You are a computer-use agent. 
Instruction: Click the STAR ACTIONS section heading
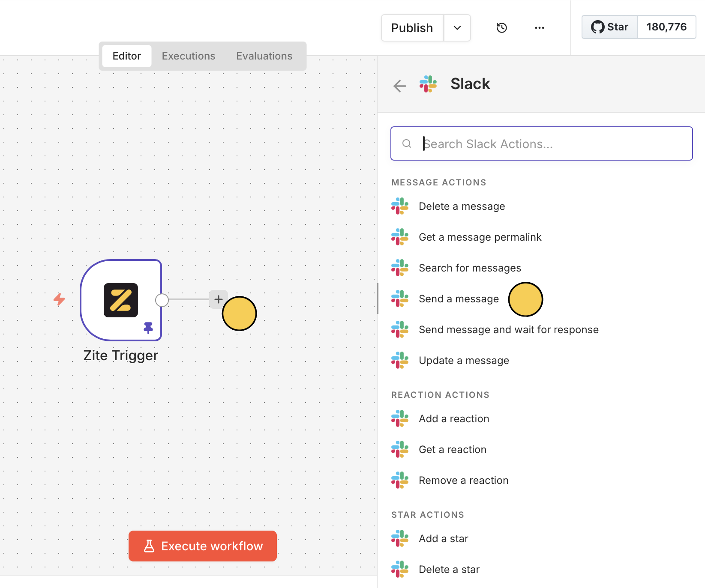tap(428, 515)
